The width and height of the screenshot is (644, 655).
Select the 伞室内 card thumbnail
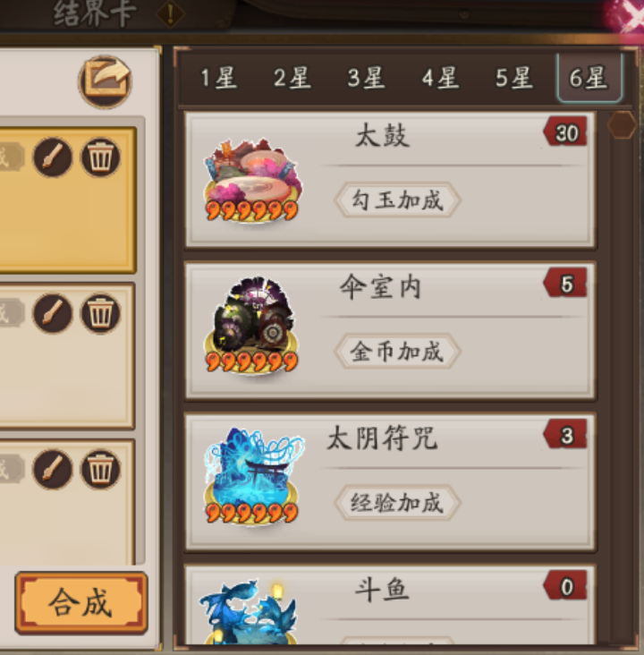click(x=252, y=325)
